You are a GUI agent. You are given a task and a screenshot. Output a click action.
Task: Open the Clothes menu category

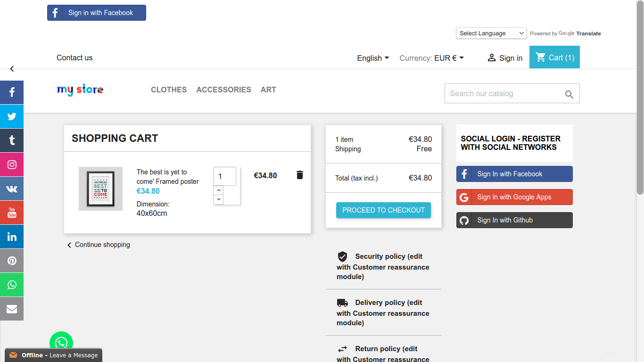point(169,90)
